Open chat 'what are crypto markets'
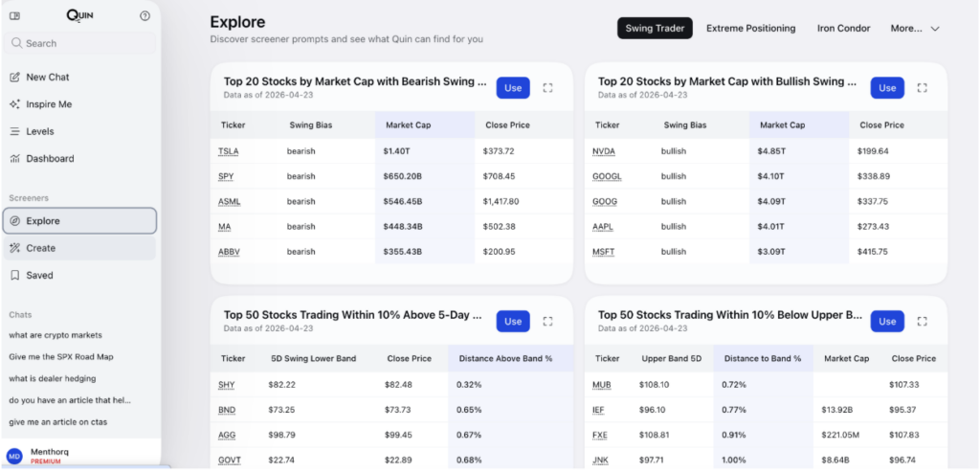980x473 pixels. 55,335
